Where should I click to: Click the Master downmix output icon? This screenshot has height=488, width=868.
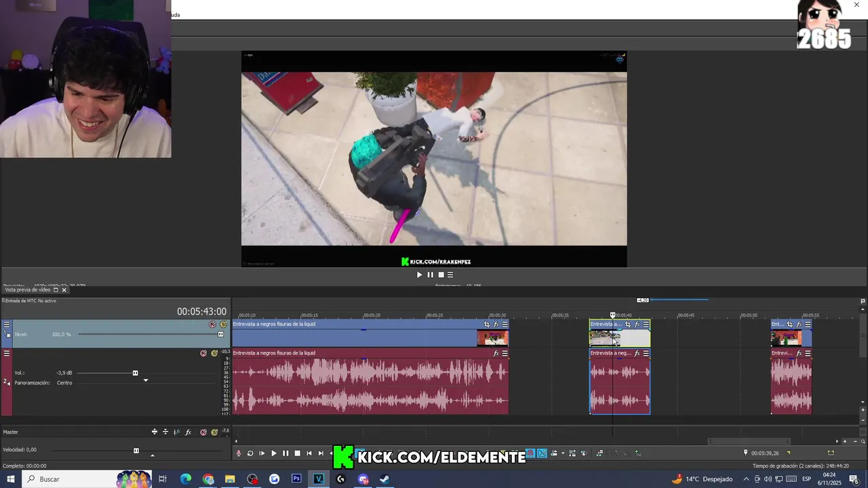[x=165, y=432]
